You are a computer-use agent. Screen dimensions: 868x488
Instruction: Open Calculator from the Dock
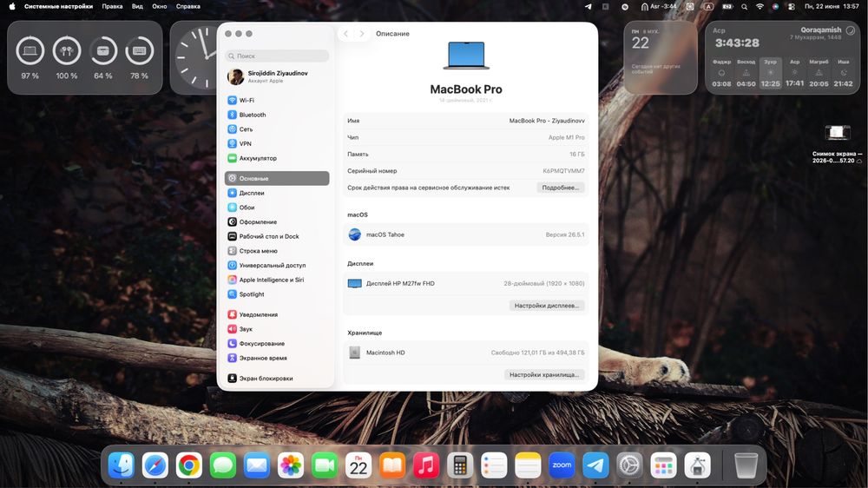pyautogui.click(x=460, y=465)
